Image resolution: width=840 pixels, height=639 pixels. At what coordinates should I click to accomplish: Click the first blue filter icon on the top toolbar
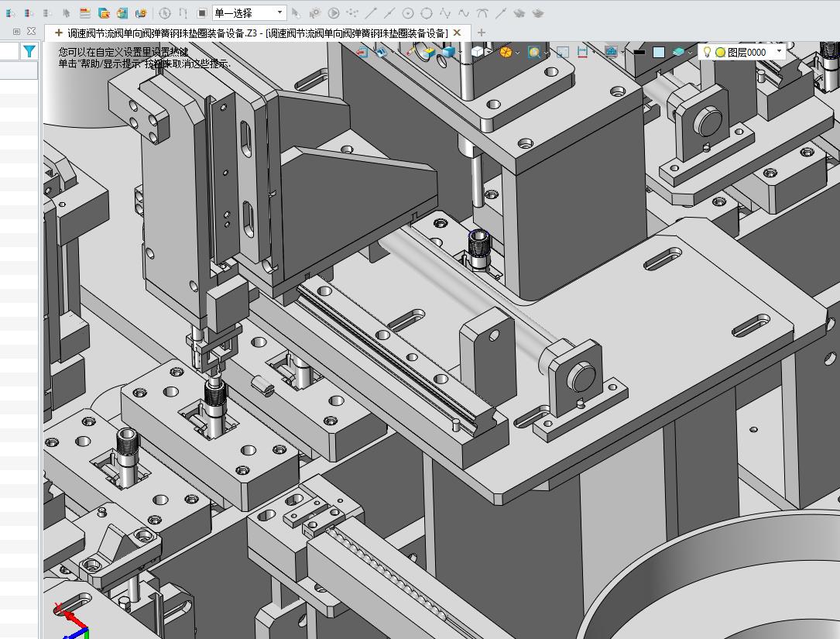click(x=10, y=13)
